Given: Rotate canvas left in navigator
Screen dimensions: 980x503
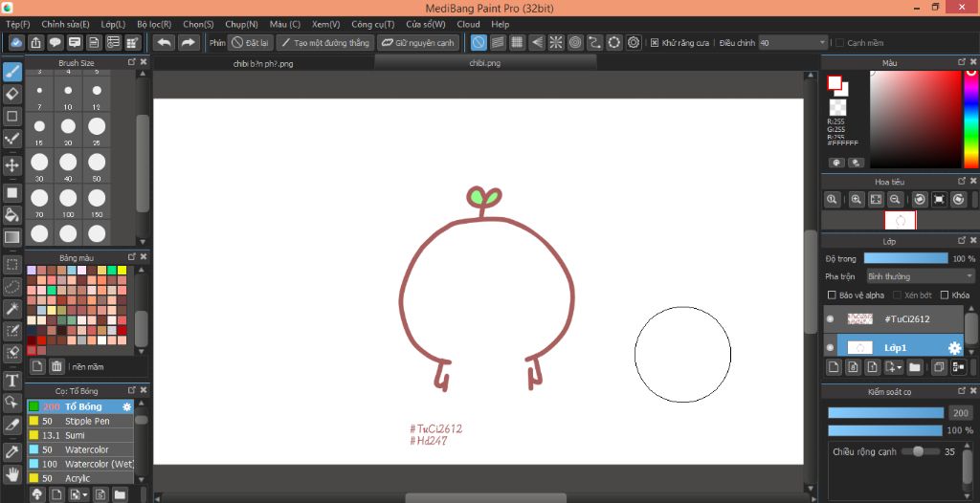Looking at the screenshot, I should pos(920,199).
